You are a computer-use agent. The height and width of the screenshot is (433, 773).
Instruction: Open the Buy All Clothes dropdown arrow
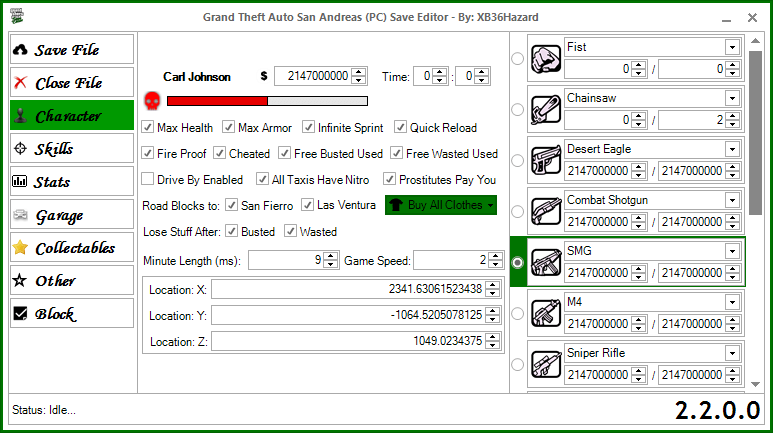point(491,206)
